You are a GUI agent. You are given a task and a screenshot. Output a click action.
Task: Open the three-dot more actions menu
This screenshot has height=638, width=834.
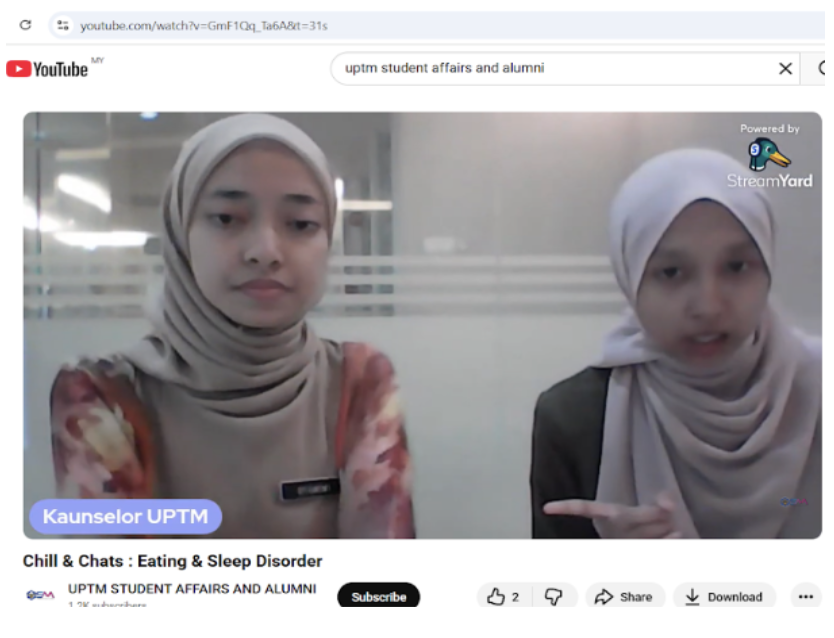pyautogui.click(x=805, y=597)
